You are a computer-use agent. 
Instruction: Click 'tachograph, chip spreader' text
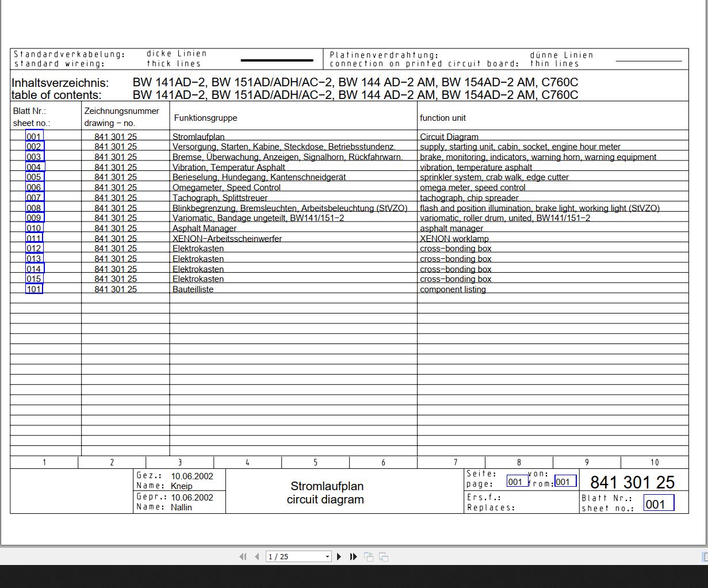469,198
